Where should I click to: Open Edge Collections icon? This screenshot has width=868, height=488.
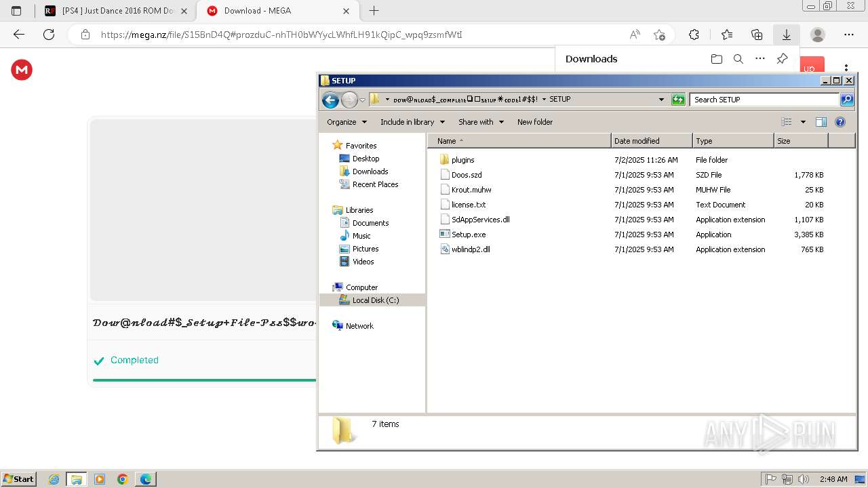(757, 35)
